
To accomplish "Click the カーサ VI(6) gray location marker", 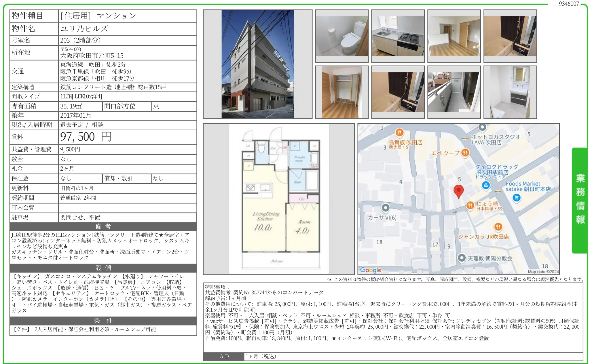I will coord(385,207).
